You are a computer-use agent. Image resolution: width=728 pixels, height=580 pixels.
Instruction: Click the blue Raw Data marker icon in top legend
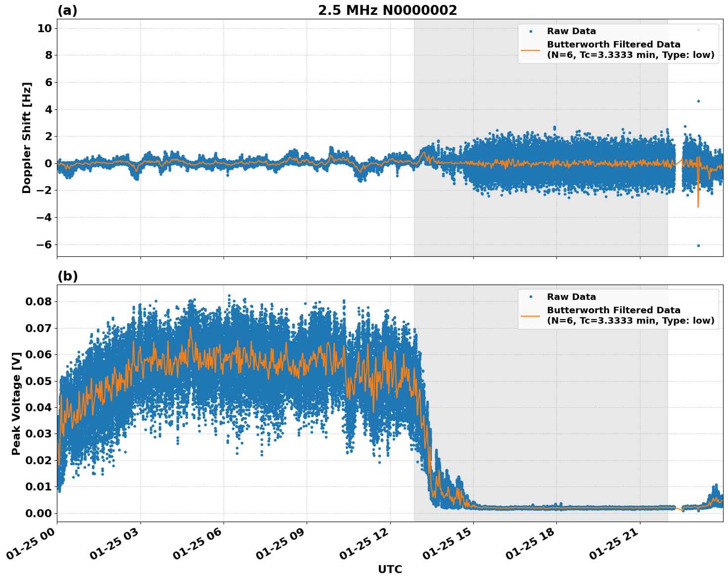[x=531, y=31]
